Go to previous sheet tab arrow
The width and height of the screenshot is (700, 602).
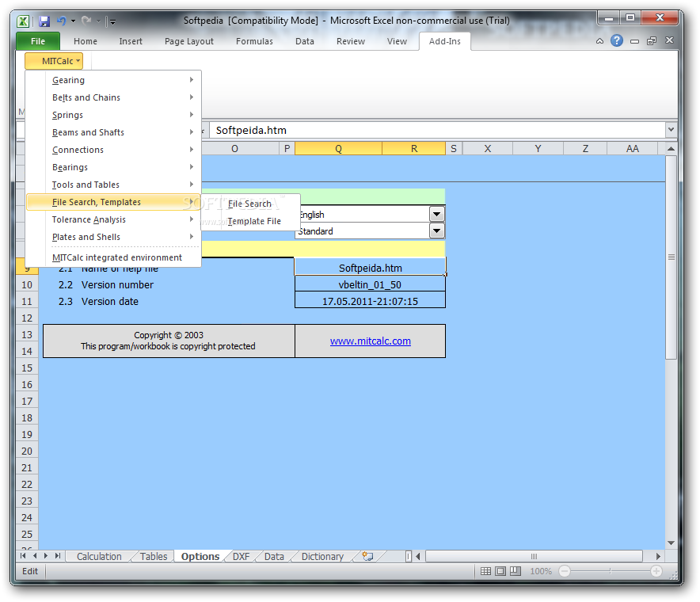pyautogui.click(x=34, y=556)
